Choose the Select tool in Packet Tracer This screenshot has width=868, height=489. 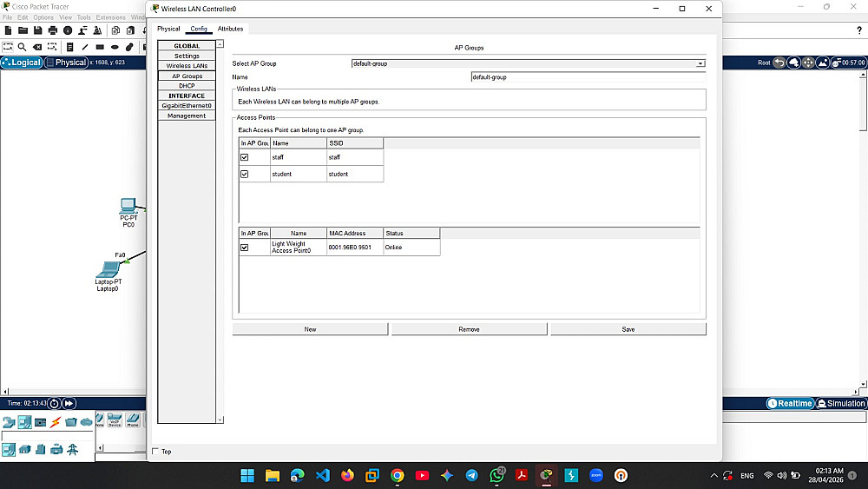[x=8, y=47]
